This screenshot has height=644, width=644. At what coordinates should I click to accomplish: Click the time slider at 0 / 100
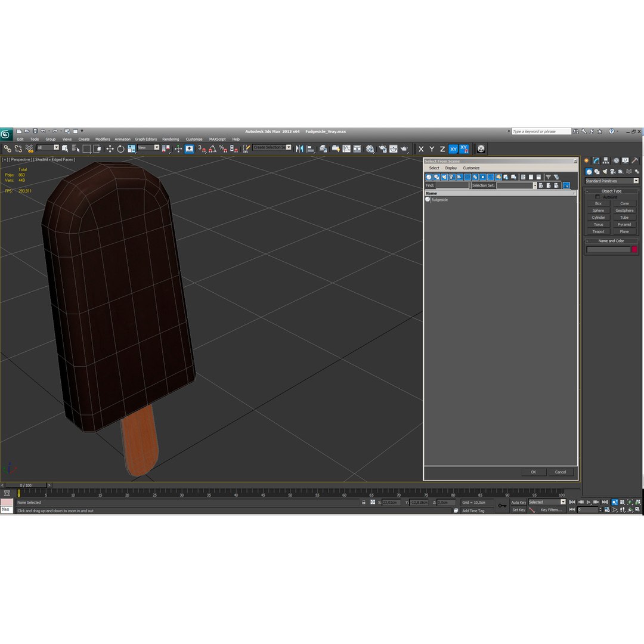(26, 485)
